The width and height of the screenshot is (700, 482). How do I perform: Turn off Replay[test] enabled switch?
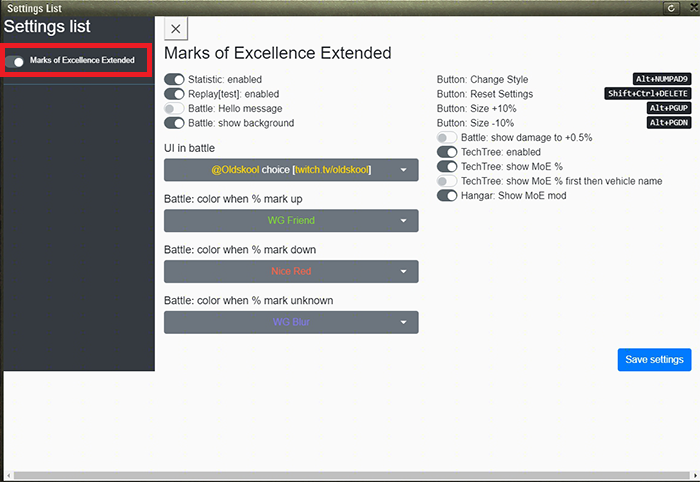[x=174, y=94]
